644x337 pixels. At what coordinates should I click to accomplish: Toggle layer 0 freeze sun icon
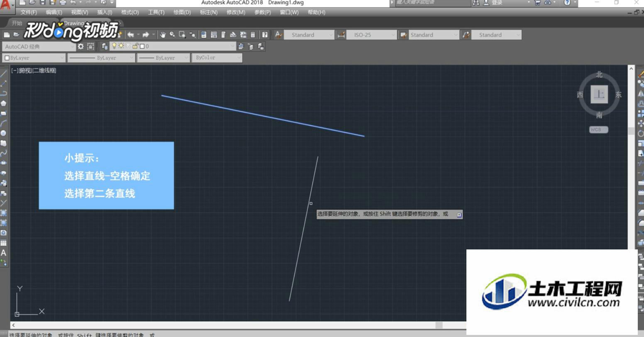(x=121, y=46)
